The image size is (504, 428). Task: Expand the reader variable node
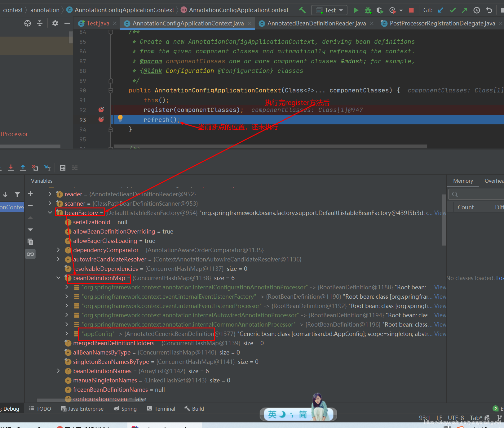(50, 194)
